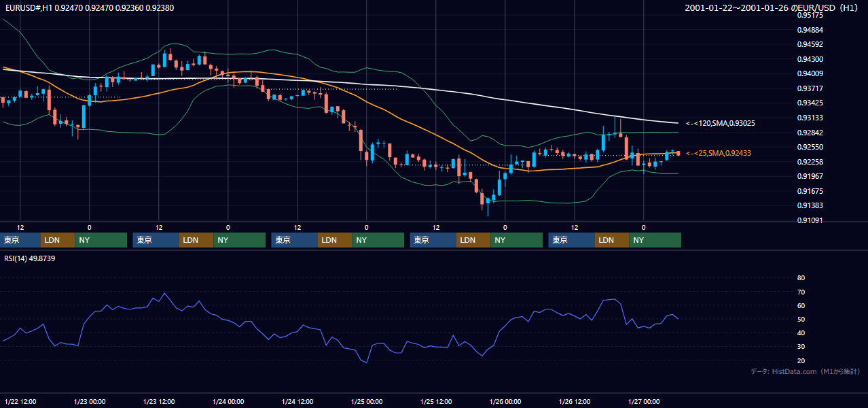Click the RSI 50 level label
Image resolution: width=868 pixels, height=408 pixels.
[801, 319]
